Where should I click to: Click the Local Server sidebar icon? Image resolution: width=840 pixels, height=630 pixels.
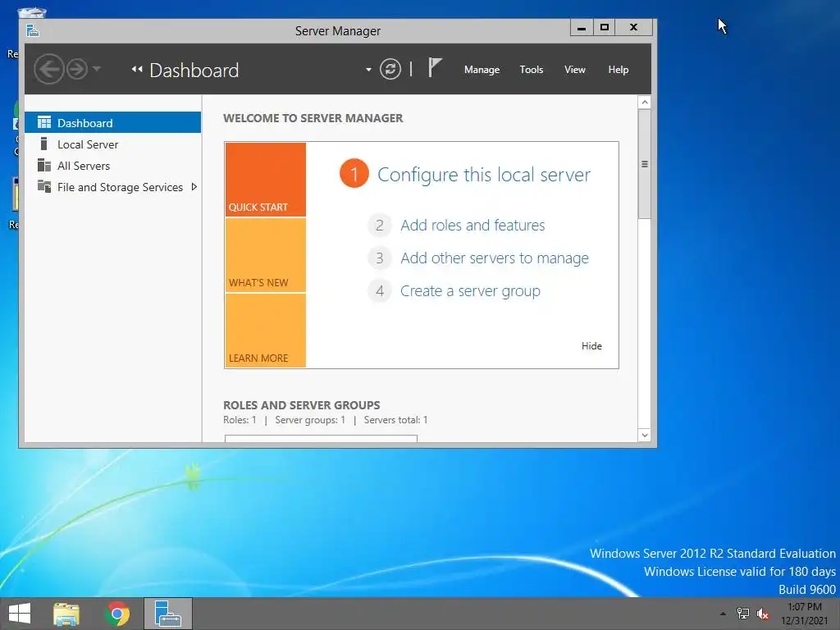pos(44,144)
